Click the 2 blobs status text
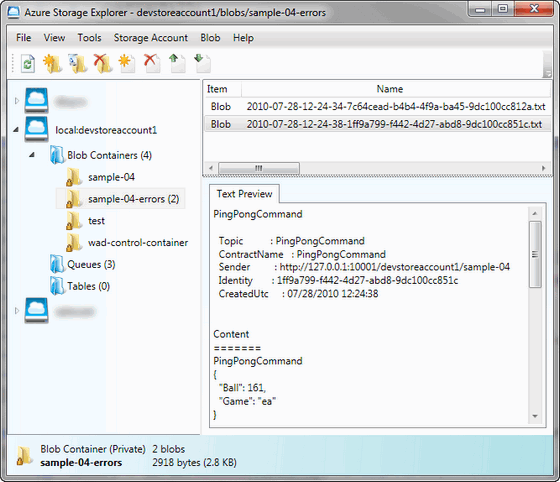560x482 pixels. (169, 449)
